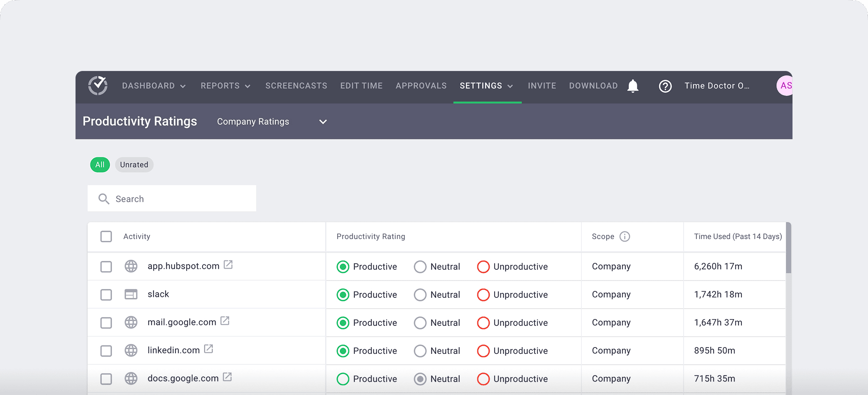Open app.hubspot.com external link icon
868x395 pixels.
pos(228,265)
